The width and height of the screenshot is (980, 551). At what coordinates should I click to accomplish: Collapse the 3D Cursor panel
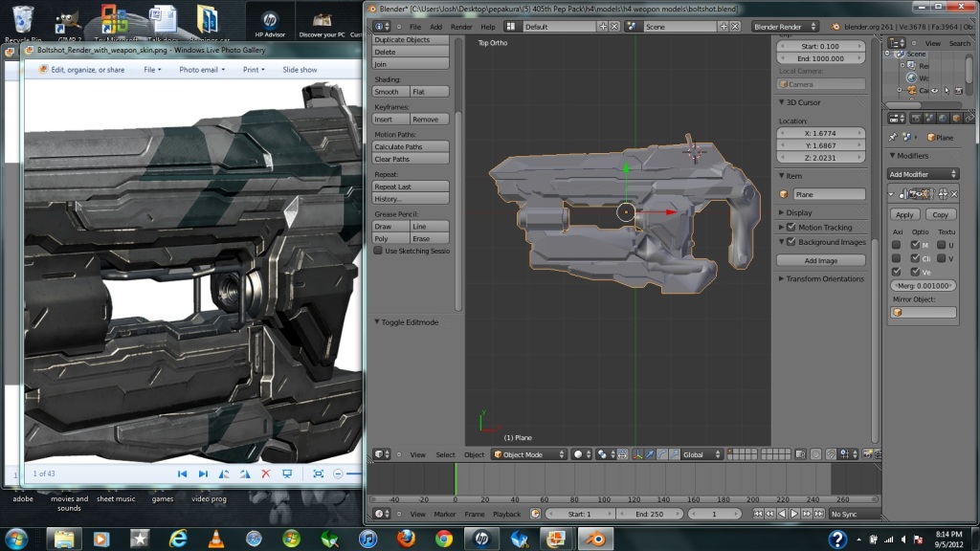click(781, 101)
